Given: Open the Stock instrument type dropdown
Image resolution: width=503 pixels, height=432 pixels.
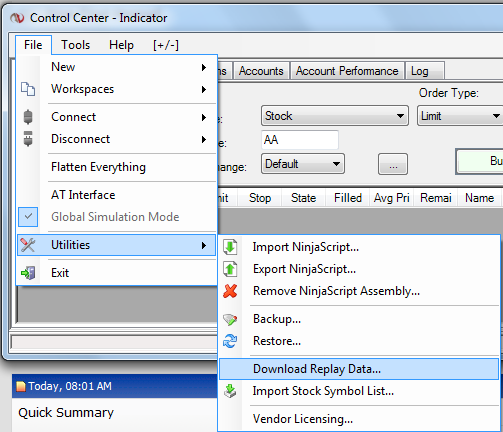Looking at the screenshot, I should [335, 116].
